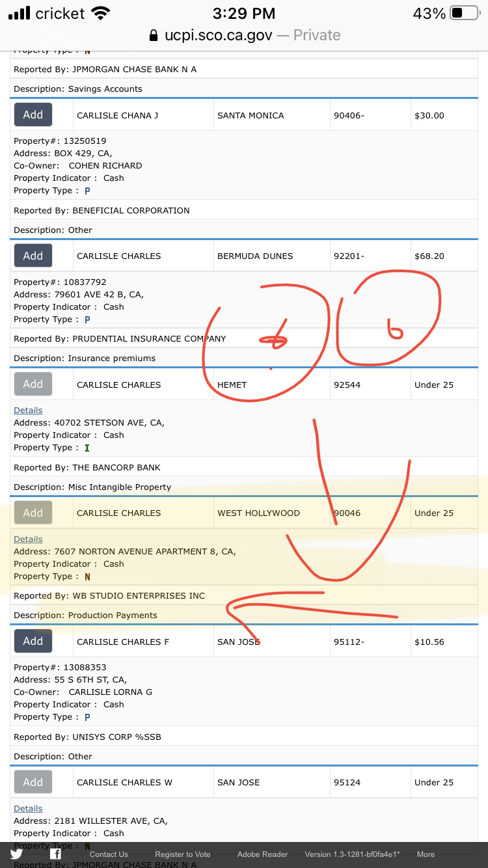Viewport: 488px width, 868px height.
Task: Add the CARLISLE CHARLES F property
Action: tap(33, 641)
